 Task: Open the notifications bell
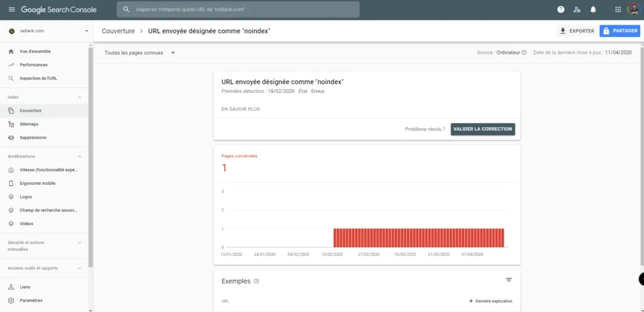tap(593, 9)
